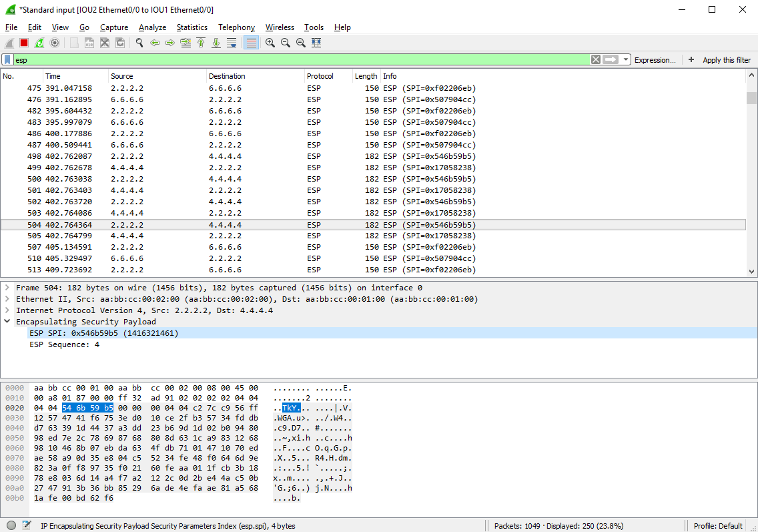This screenshot has height=532, width=758.
Task: Collapse the Encapsulating Security Payload tree
Action: 7,322
